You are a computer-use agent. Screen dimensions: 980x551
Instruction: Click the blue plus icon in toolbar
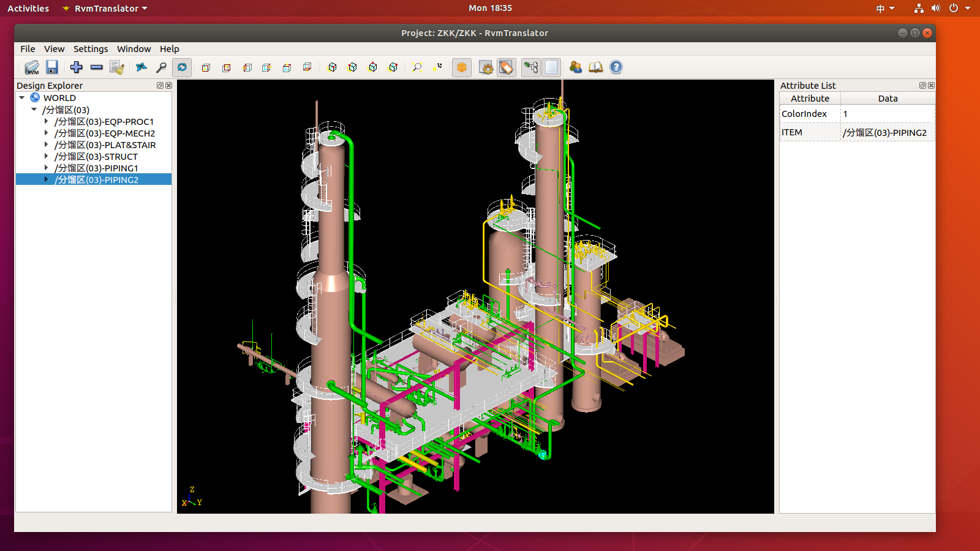point(76,67)
